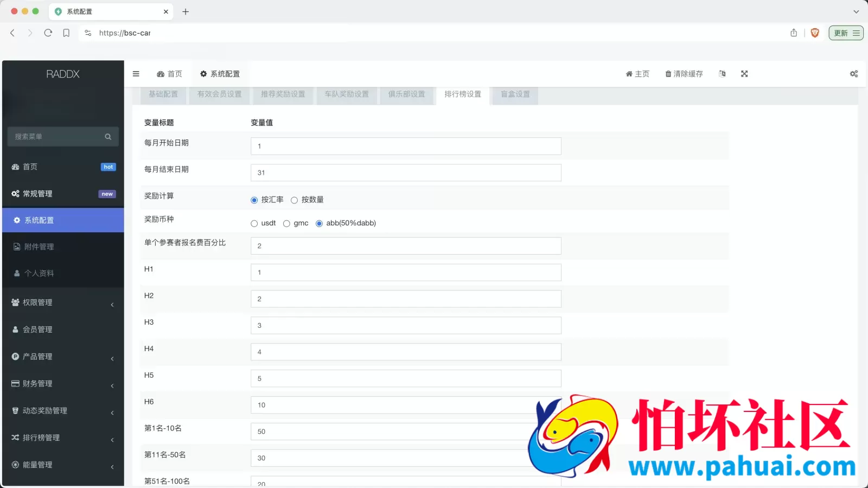868x488 pixels.
Task: Click the home icon labeled 主页
Action: (629, 74)
